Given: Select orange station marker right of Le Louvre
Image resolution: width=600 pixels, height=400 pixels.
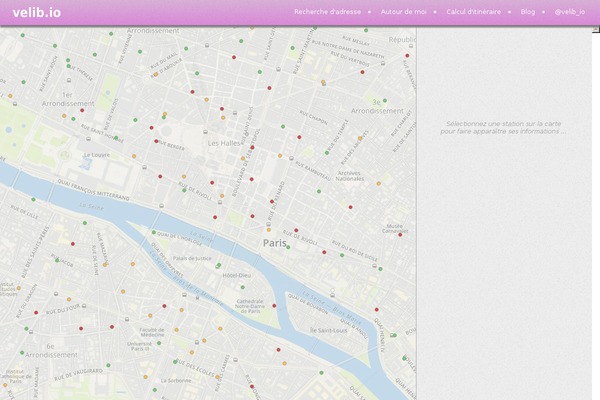Looking at the screenshot, I should click(134, 156).
